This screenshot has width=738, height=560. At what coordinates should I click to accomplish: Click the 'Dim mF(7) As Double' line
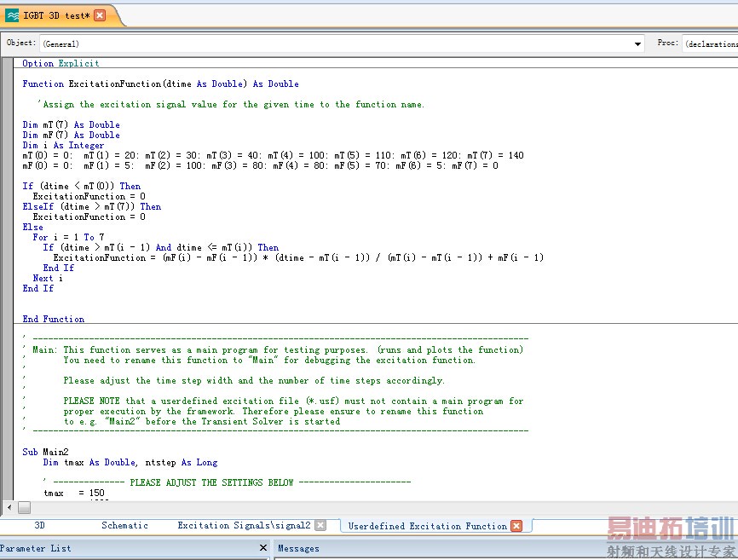tap(71, 135)
